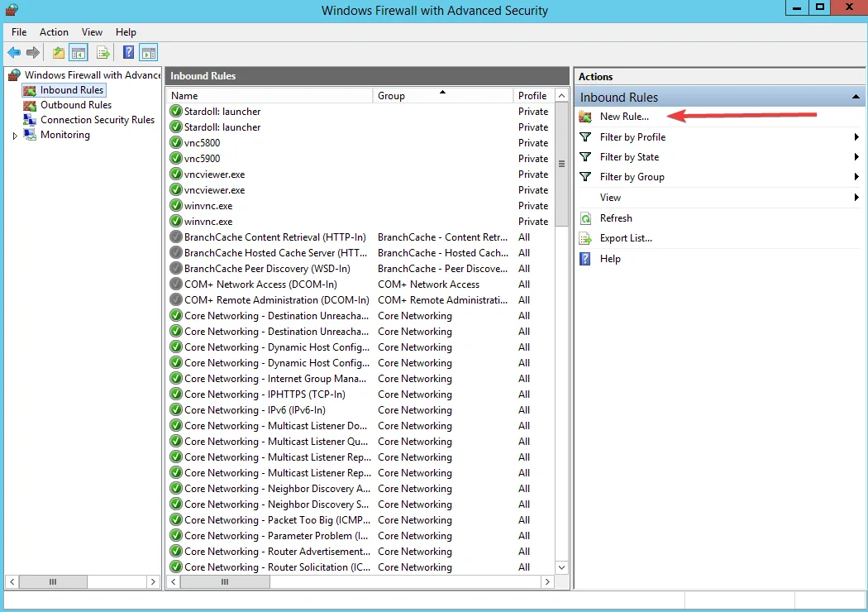
Task: Open the Help menu in menu bar
Action: click(126, 32)
